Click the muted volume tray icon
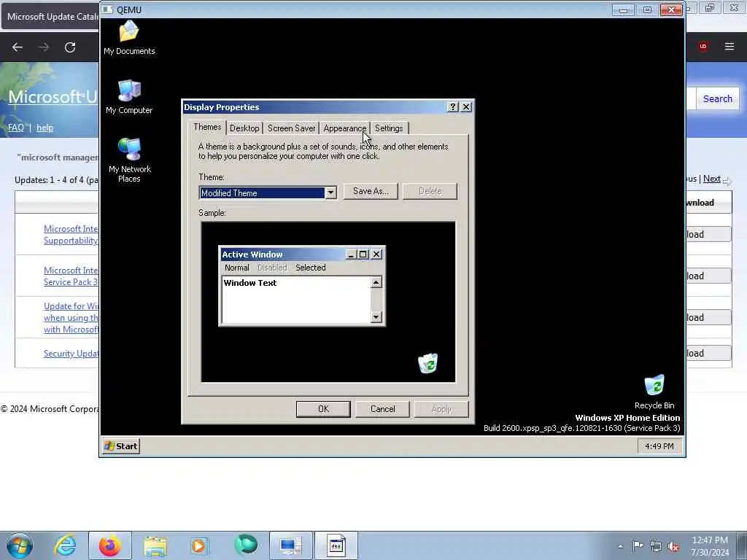Image resolution: width=747 pixels, height=560 pixels. pyautogui.click(x=673, y=547)
